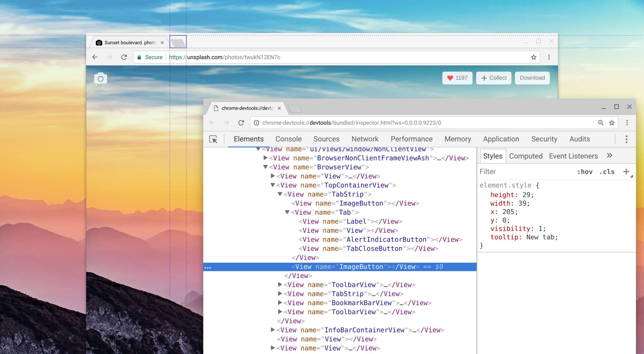The width and height of the screenshot is (644, 354).
Task: Go back in the Unsplash browser window
Action: [95, 57]
